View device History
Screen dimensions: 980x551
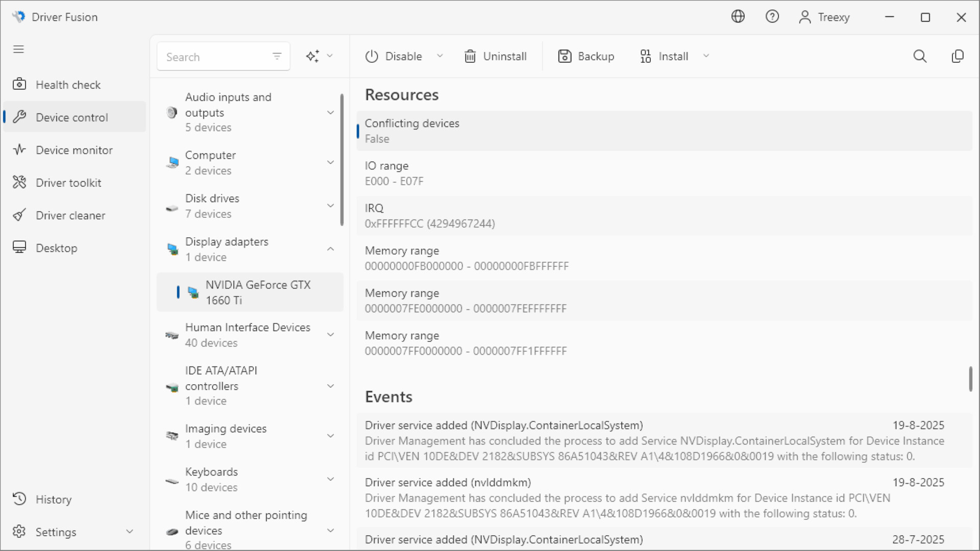coord(54,499)
